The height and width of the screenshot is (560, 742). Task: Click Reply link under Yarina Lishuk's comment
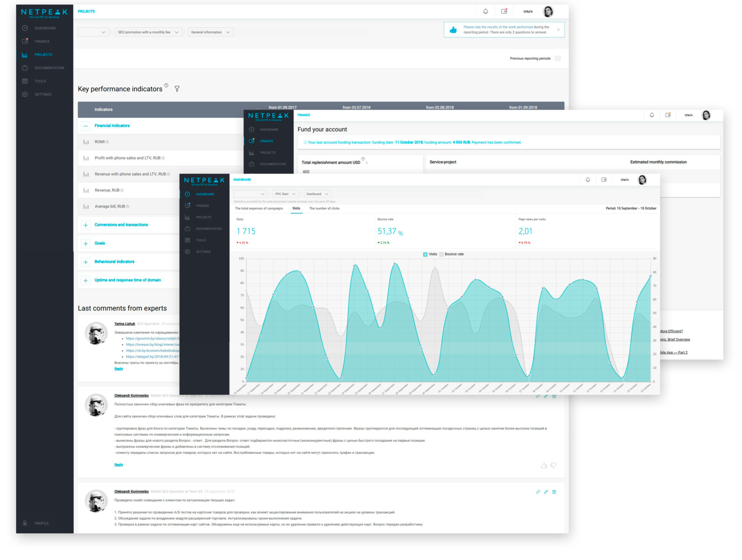point(118,369)
